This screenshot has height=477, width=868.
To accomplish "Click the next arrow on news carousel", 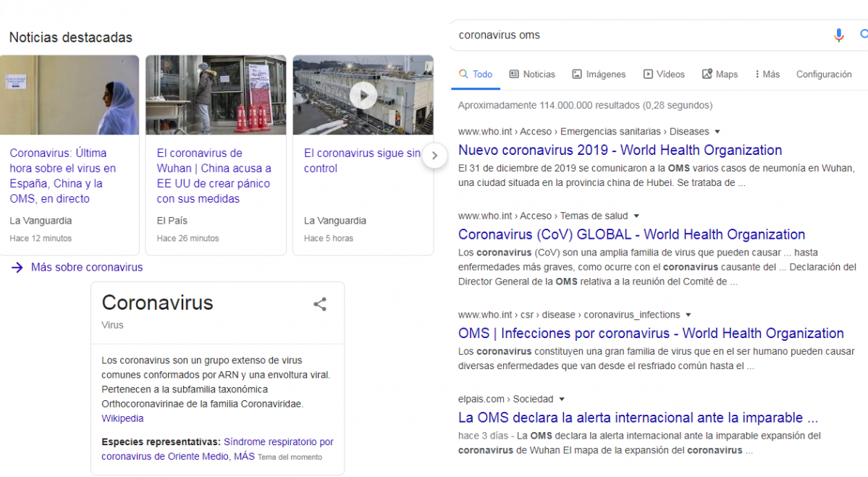I will click(434, 155).
